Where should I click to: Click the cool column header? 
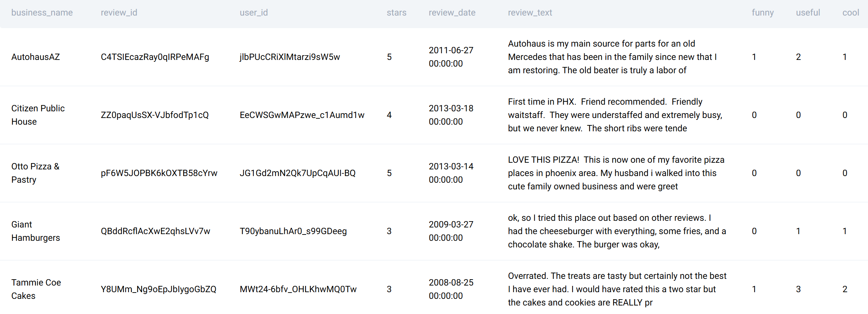click(851, 13)
